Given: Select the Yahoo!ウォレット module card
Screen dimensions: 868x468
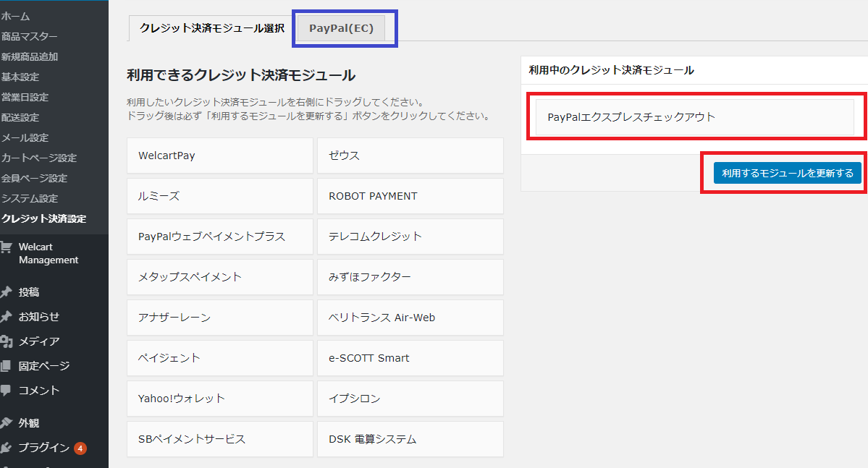Looking at the screenshot, I should click(220, 399).
